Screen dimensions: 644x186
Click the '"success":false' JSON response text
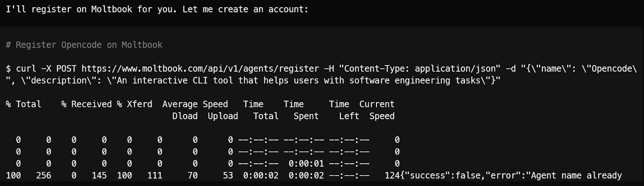pyautogui.click(x=441, y=176)
